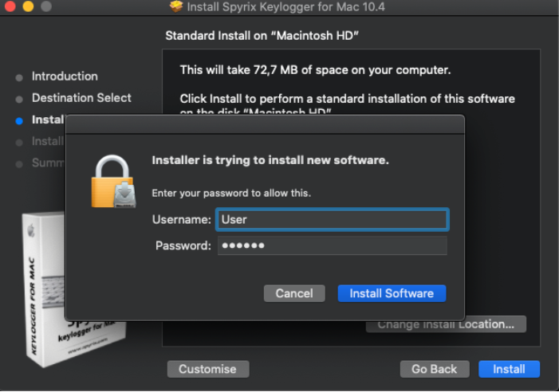Viewport: 559px width, 392px height.
Task: Click the Change Install Location button
Action: point(446,324)
